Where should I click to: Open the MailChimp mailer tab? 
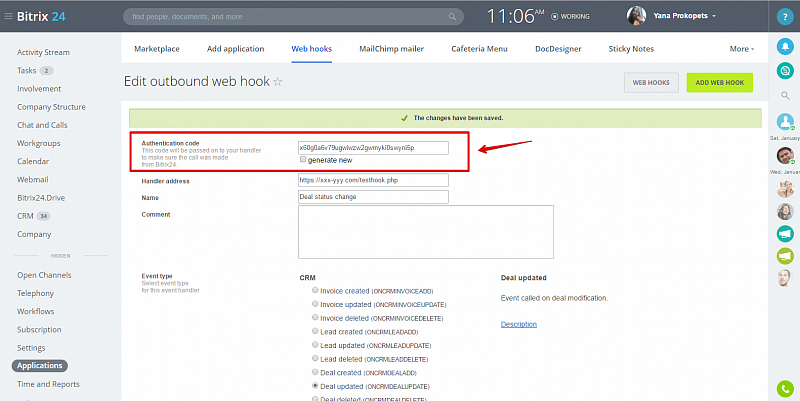point(391,49)
